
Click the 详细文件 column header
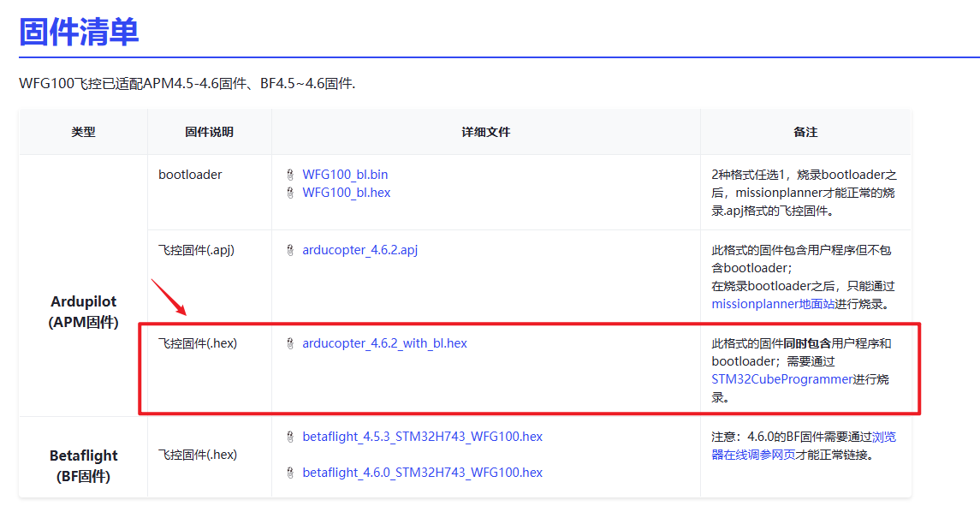point(485,132)
